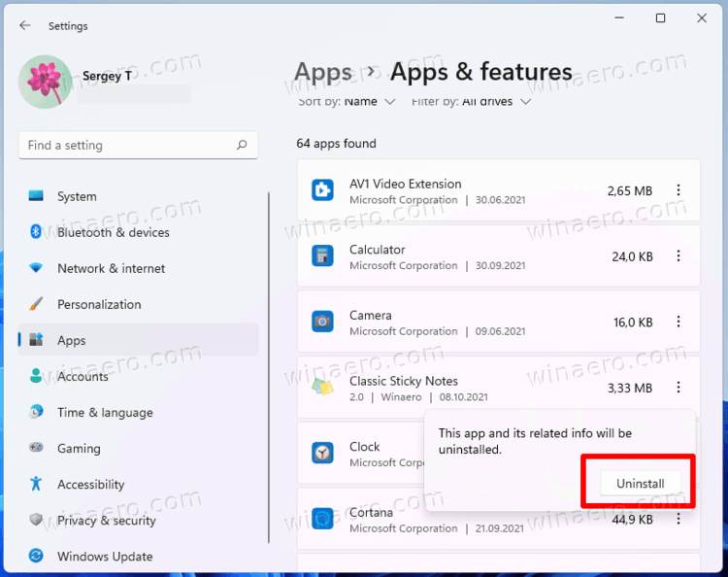This screenshot has width=728, height=577.
Task: Open Time & language category
Action: [x=139, y=412]
